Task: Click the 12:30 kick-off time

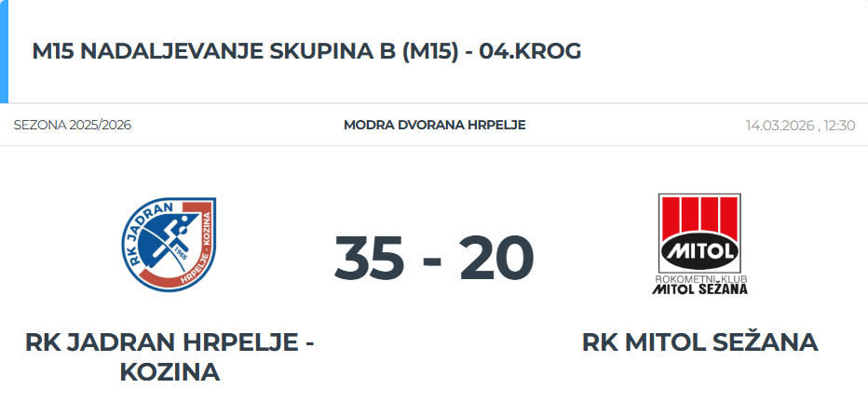Action: tap(839, 125)
